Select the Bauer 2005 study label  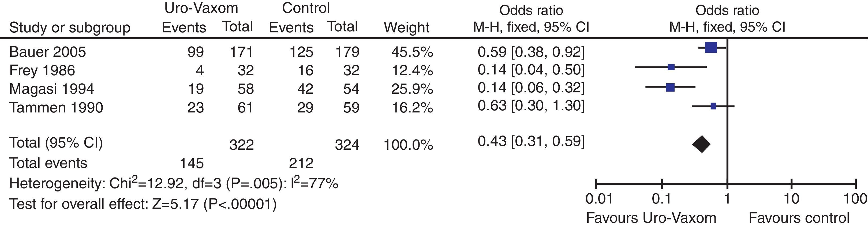click(47, 52)
